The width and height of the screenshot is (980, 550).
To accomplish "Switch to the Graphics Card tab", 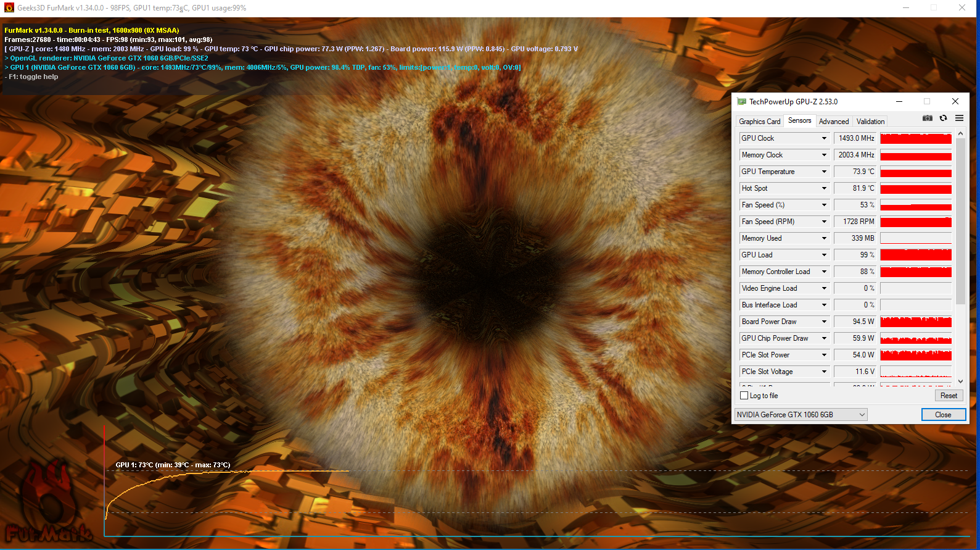I will tap(759, 122).
